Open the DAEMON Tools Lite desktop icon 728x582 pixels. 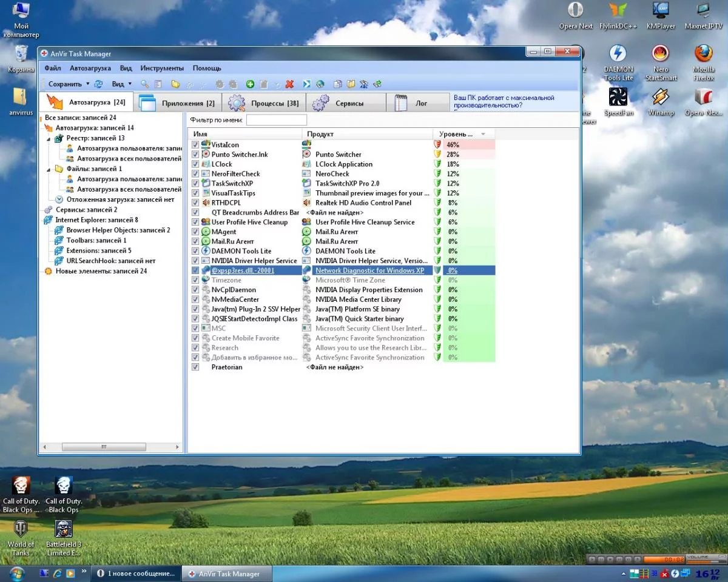(618, 62)
